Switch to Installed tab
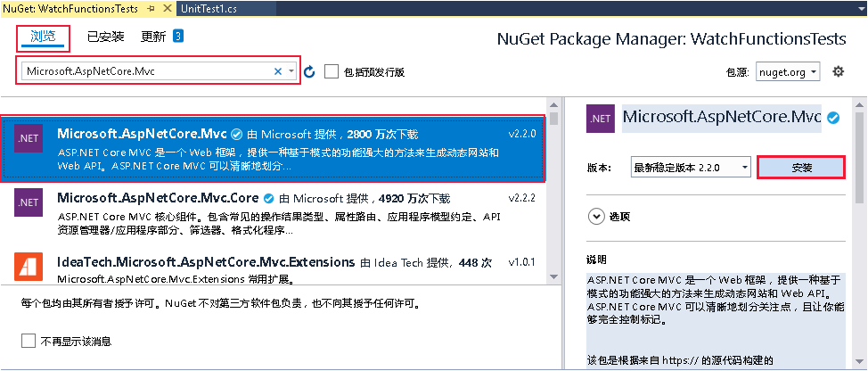This screenshot has height=371, width=868. click(x=106, y=37)
